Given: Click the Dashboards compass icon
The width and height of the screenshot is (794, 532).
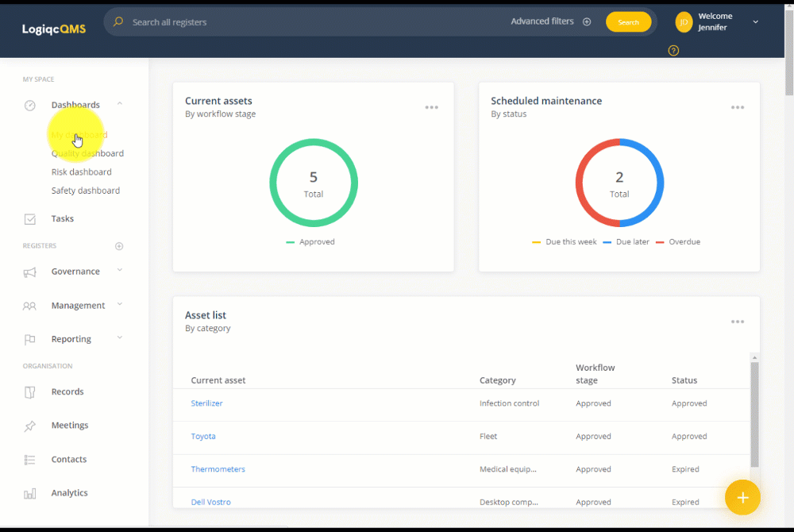Looking at the screenshot, I should click(29, 105).
